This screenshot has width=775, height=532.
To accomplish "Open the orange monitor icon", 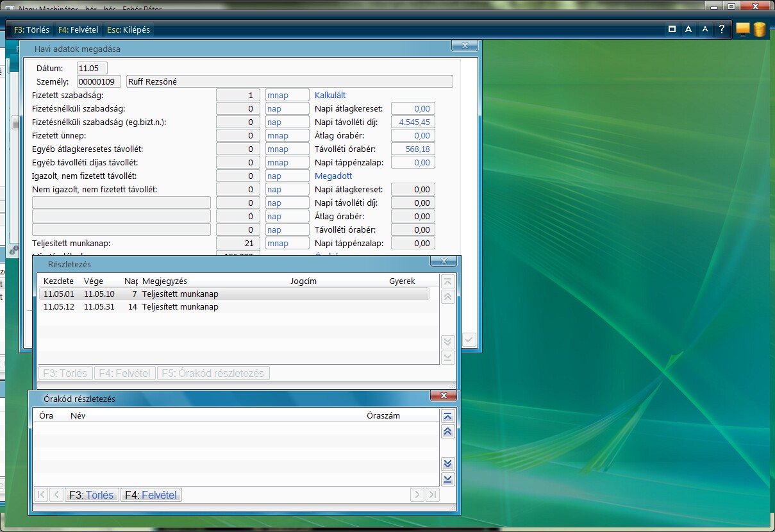I will click(743, 29).
